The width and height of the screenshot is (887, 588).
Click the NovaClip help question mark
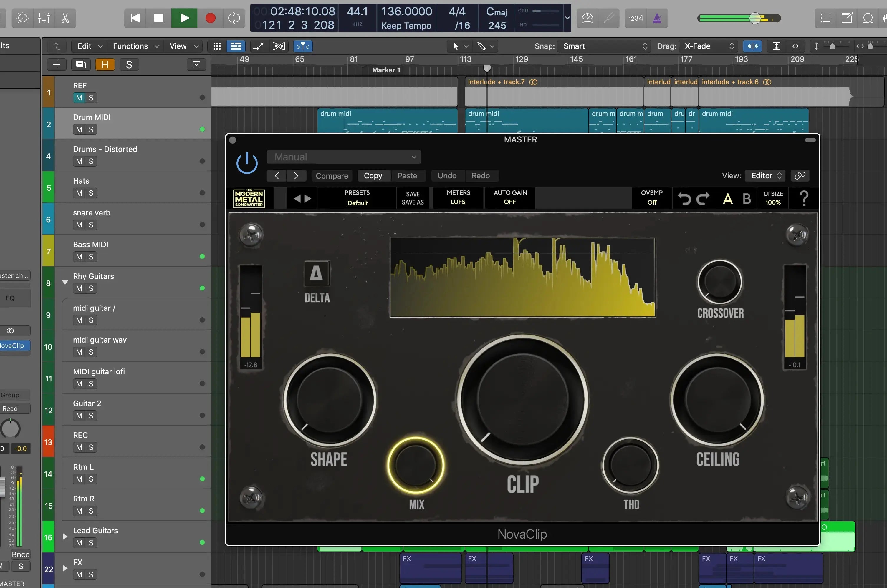click(804, 198)
